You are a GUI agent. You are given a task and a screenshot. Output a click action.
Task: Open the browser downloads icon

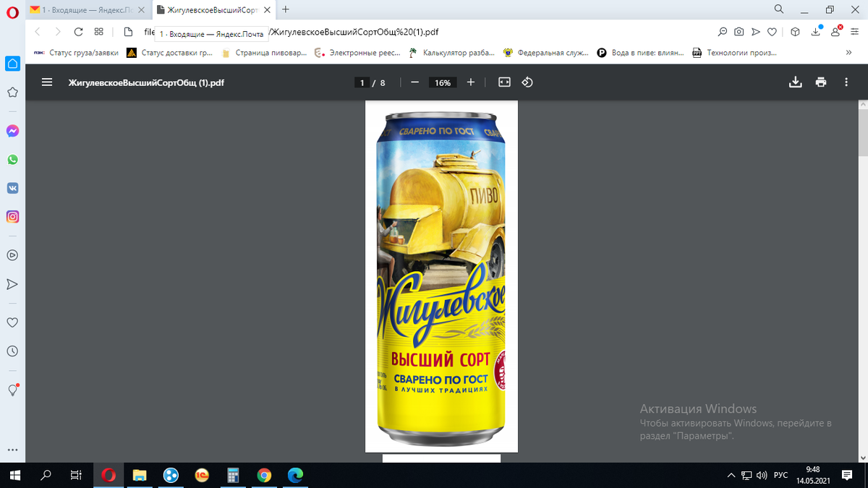click(816, 31)
